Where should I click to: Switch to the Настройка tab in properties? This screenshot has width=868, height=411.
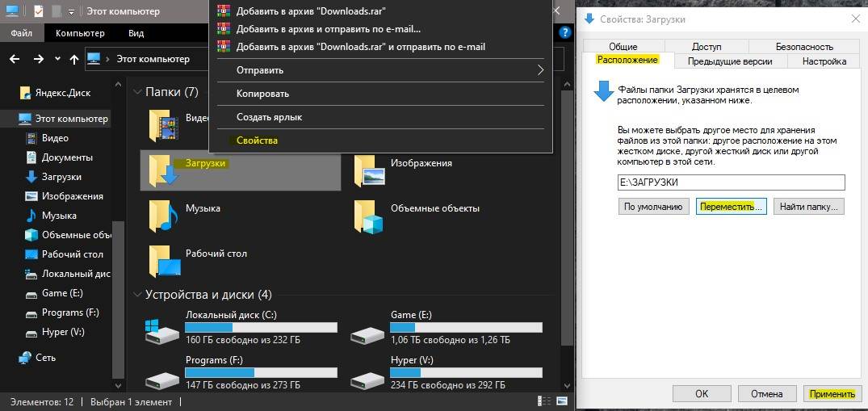tap(824, 61)
